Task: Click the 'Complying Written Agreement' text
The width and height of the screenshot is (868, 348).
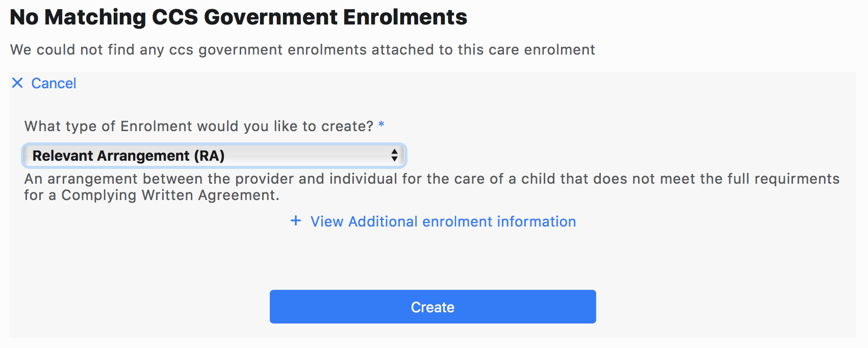Action: (x=170, y=195)
